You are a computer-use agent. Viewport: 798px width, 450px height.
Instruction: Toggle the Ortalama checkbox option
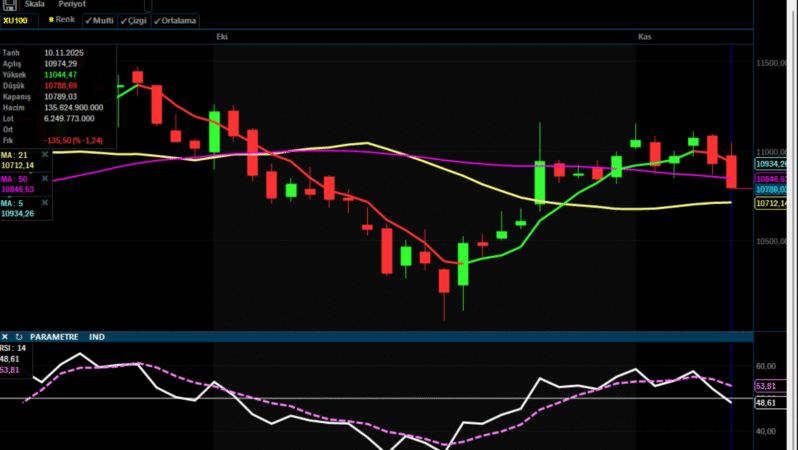176,20
